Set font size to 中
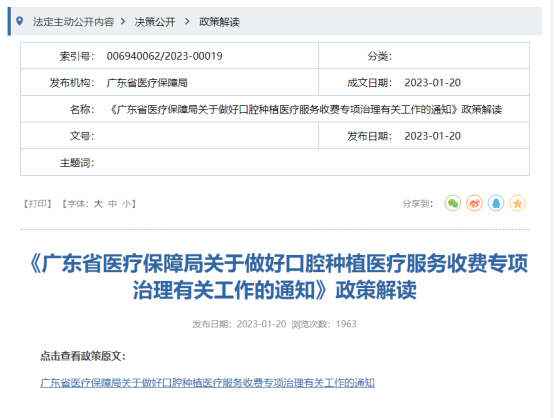554x418 pixels. pos(112,204)
